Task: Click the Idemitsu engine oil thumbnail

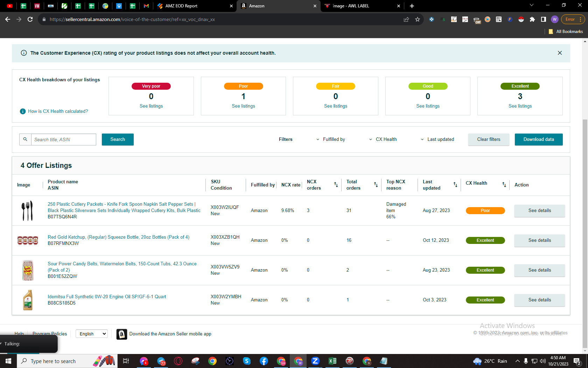Action: (x=28, y=300)
